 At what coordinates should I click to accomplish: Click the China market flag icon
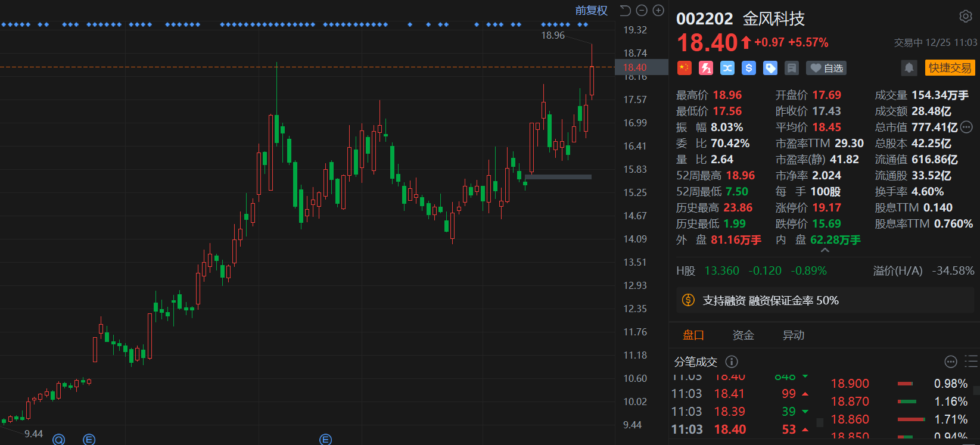click(685, 68)
